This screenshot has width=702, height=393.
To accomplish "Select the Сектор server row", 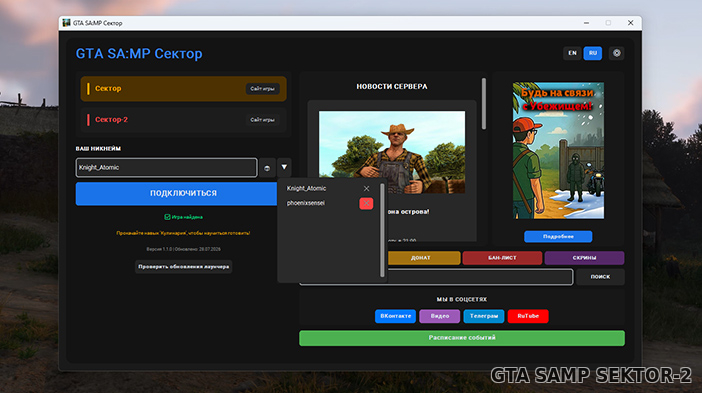I will [x=183, y=89].
